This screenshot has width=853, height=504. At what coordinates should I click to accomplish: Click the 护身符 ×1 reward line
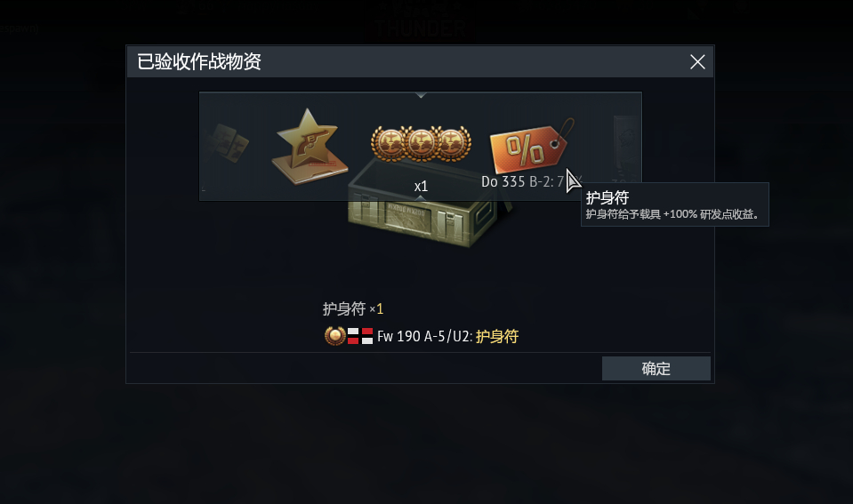(x=352, y=308)
